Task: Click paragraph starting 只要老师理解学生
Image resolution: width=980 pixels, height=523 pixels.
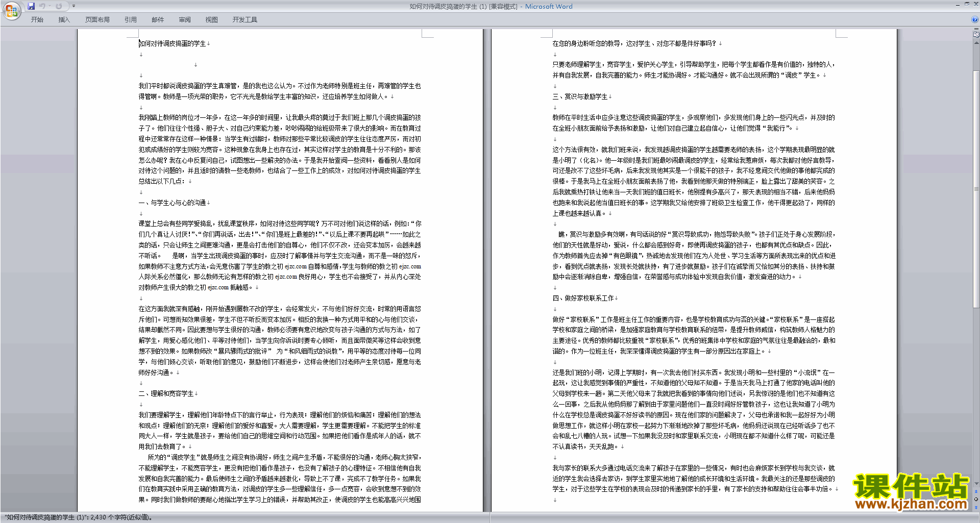Action: [694, 70]
